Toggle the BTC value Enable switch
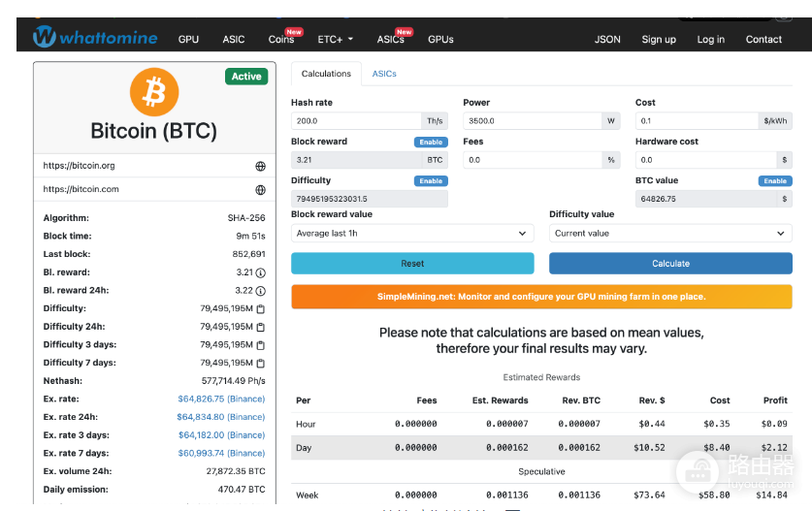This screenshot has width=812, height=511. [x=775, y=180]
